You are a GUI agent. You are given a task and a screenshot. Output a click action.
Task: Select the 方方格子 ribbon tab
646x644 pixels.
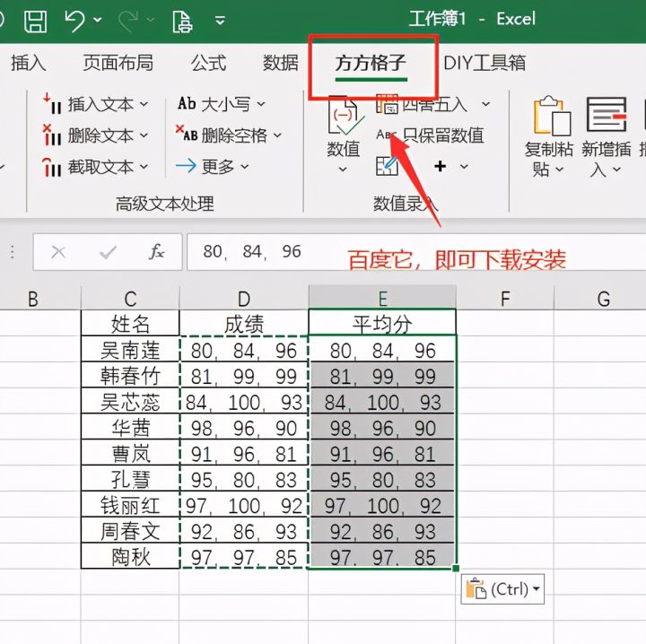[371, 64]
